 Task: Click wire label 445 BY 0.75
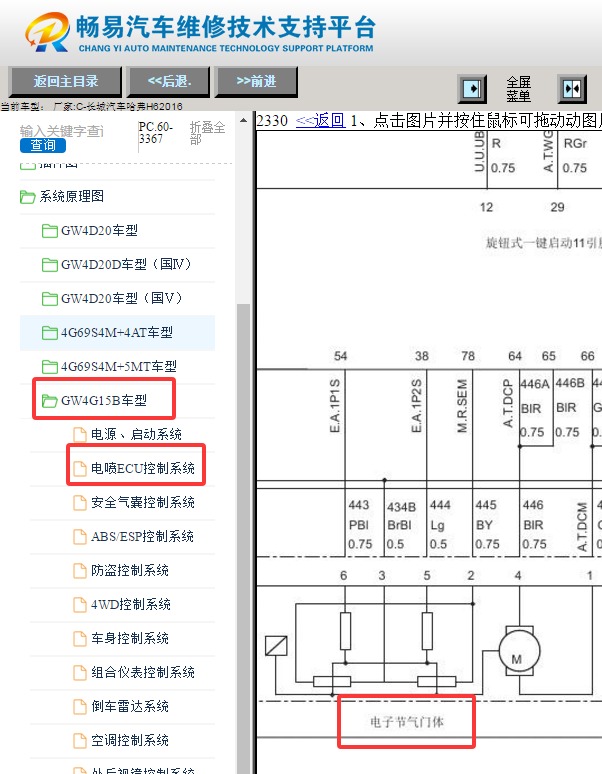[488, 525]
